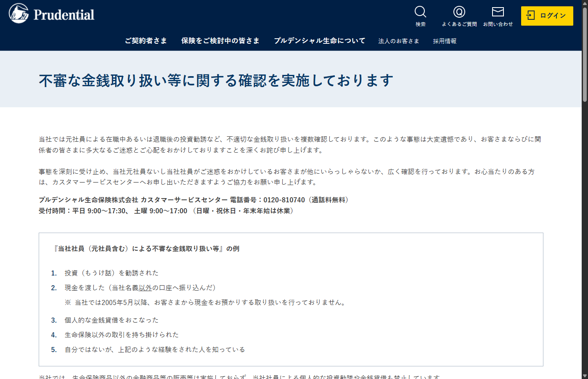
Task: Open the 採用情報 page
Action: coord(445,41)
